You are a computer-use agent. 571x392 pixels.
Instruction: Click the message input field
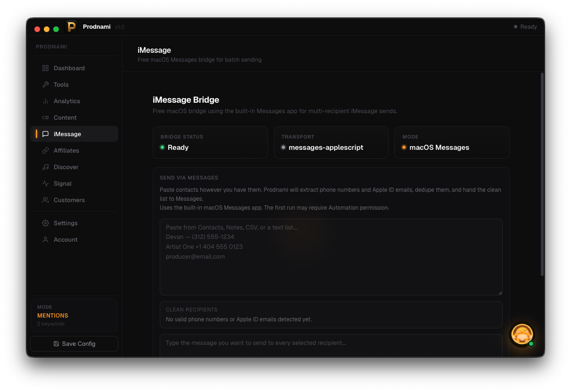pyautogui.click(x=331, y=345)
